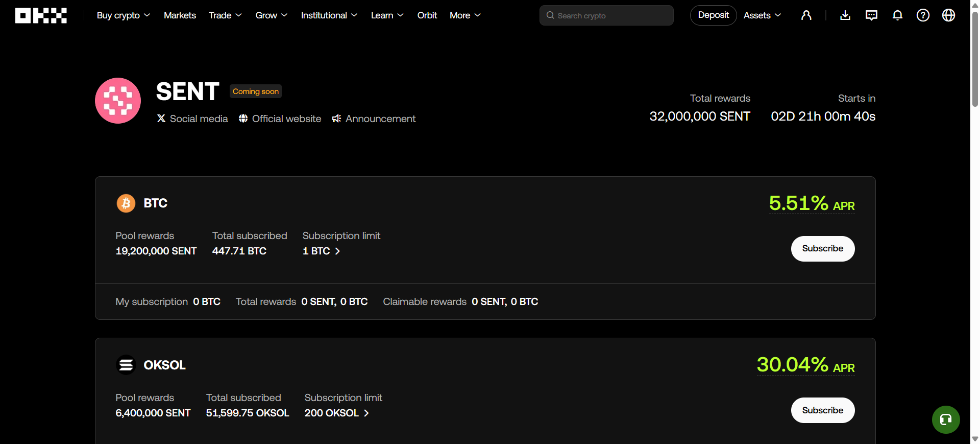Viewport: 980px width, 444px height.
Task: Subscribe to the BTC pool
Action: tap(823, 249)
